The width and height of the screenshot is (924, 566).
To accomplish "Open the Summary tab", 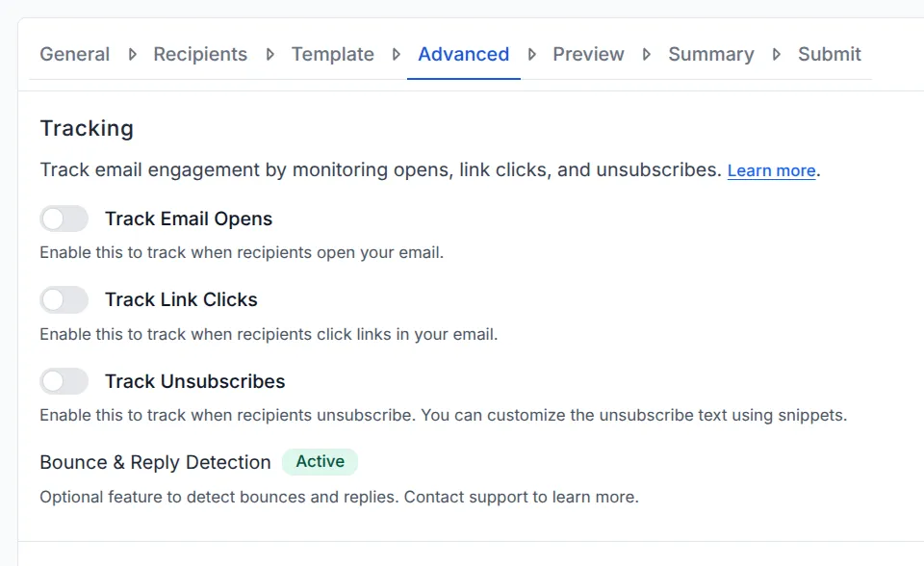I will (x=711, y=55).
